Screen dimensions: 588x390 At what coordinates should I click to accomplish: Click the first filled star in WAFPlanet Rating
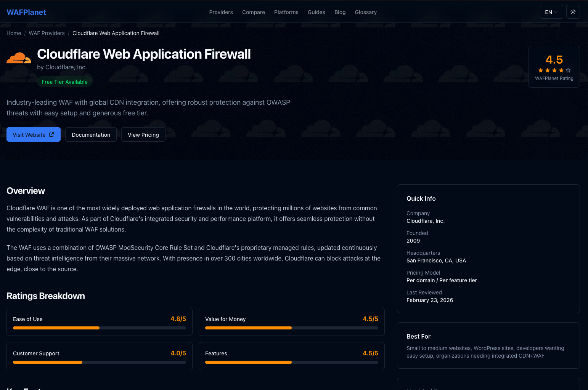[x=540, y=70]
